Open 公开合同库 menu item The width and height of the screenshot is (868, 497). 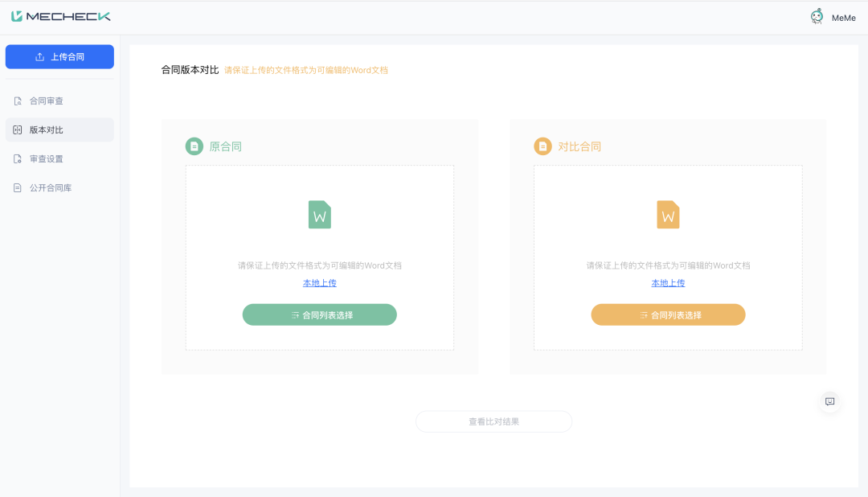[51, 188]
